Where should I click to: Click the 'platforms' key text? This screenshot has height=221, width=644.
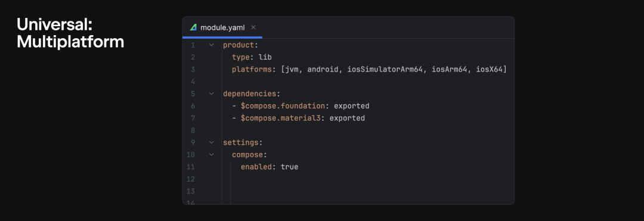coord(252,70)
